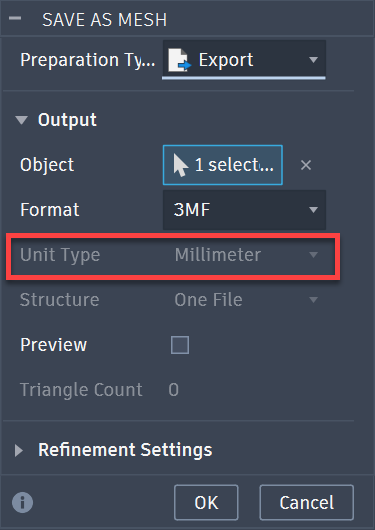The width and height of the screenshot is (375, 530).
Task: Click the info icon at bottom left
Action: (23, 502)
